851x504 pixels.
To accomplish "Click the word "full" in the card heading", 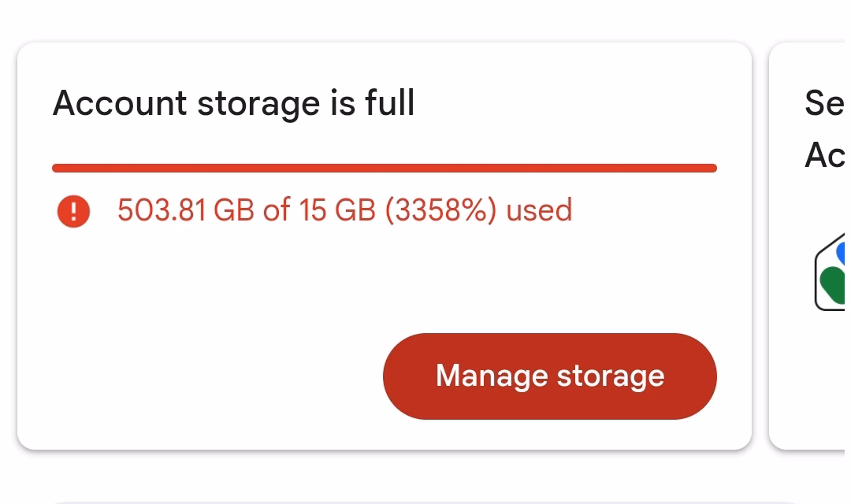I will [x=389, y=103].
